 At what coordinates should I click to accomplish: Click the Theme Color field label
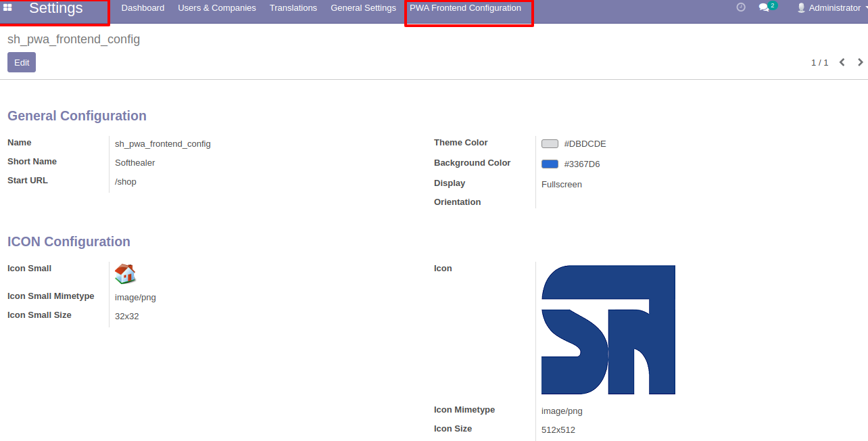[461, 143]
